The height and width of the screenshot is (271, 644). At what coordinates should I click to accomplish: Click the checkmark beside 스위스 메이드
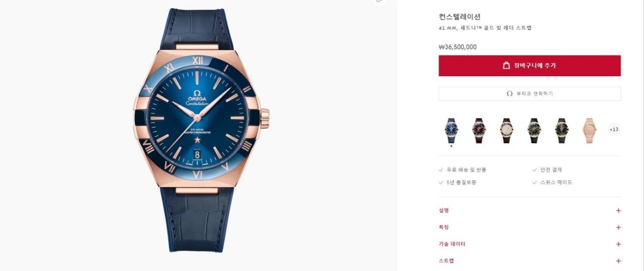click(534, 183)
